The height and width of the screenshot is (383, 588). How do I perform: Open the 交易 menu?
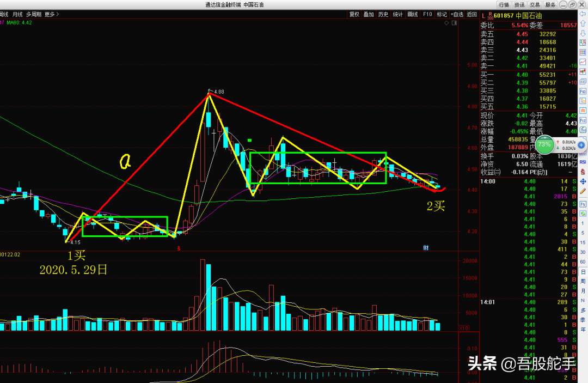(x=535, y=5)
